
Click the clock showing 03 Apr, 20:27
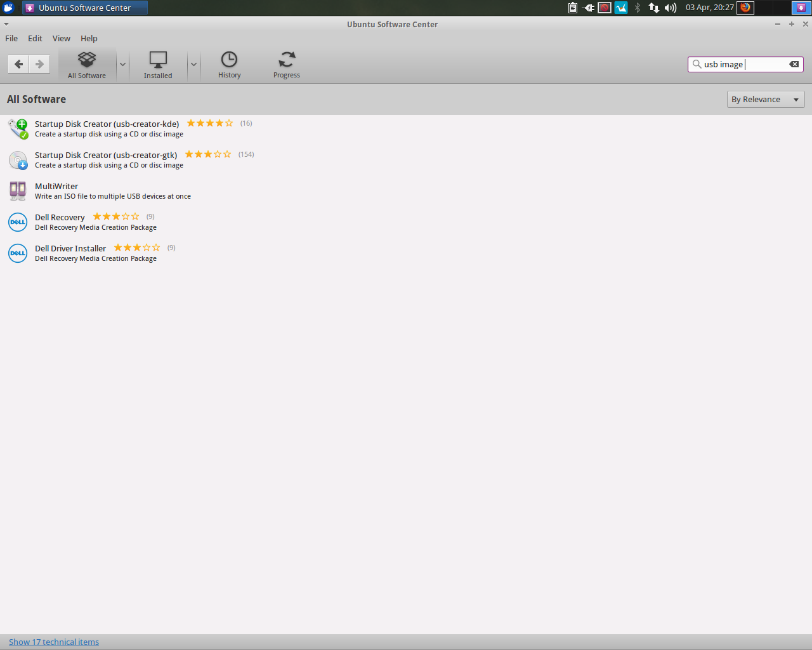(709, 8)
